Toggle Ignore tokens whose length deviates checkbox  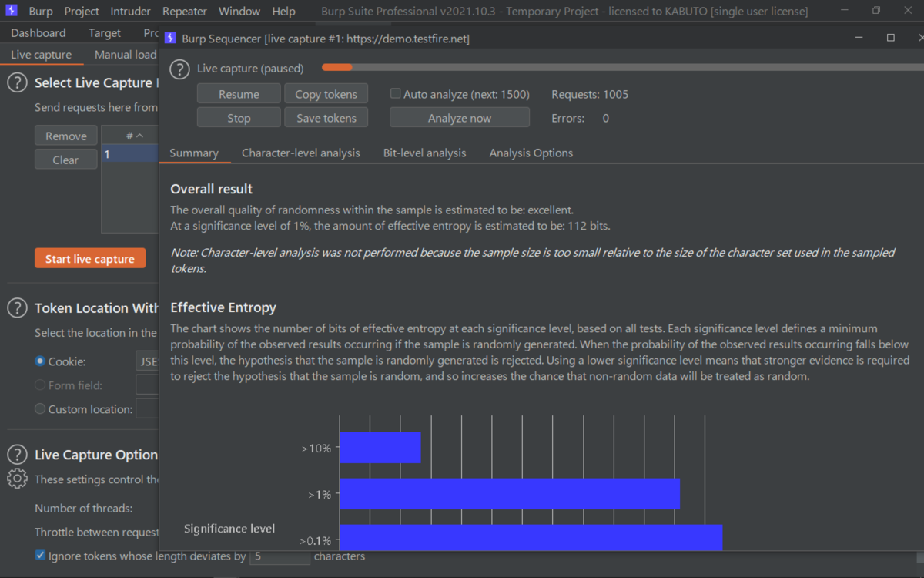(40, 556)
